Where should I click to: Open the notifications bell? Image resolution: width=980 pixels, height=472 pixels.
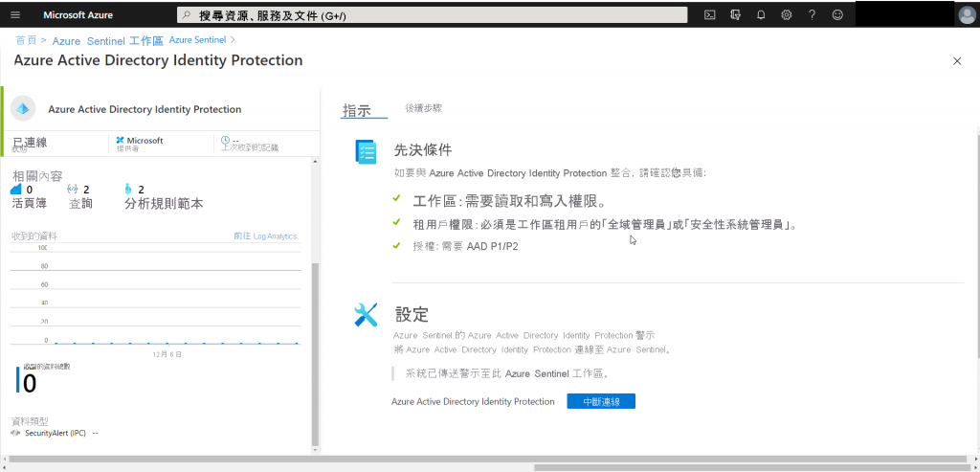click(761, 15)
